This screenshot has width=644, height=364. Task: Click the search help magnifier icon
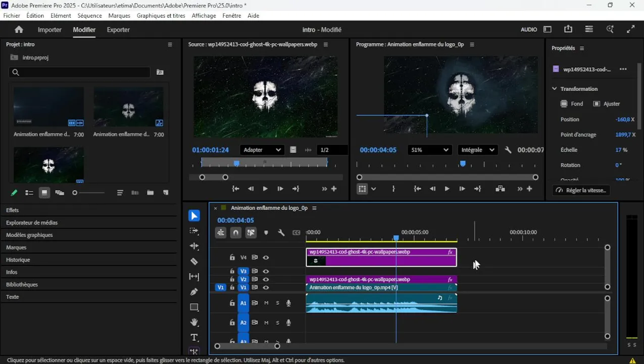pyautogui.click(x=610, y=29)
